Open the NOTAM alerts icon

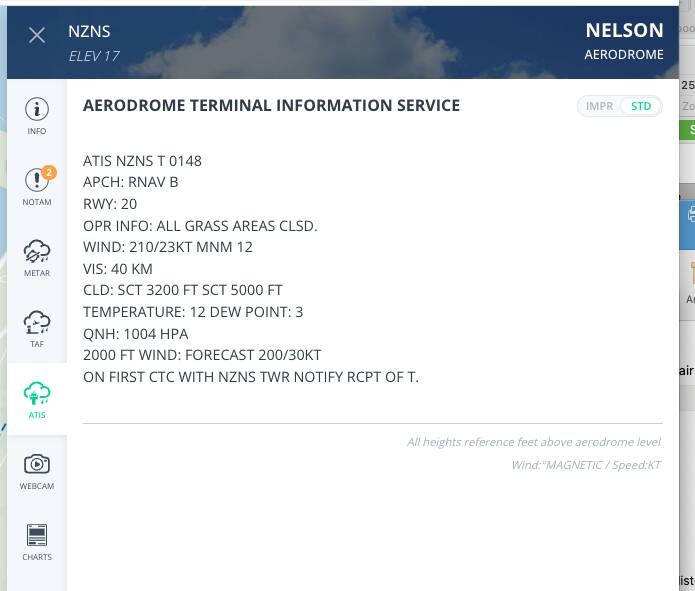pos(37,186)
